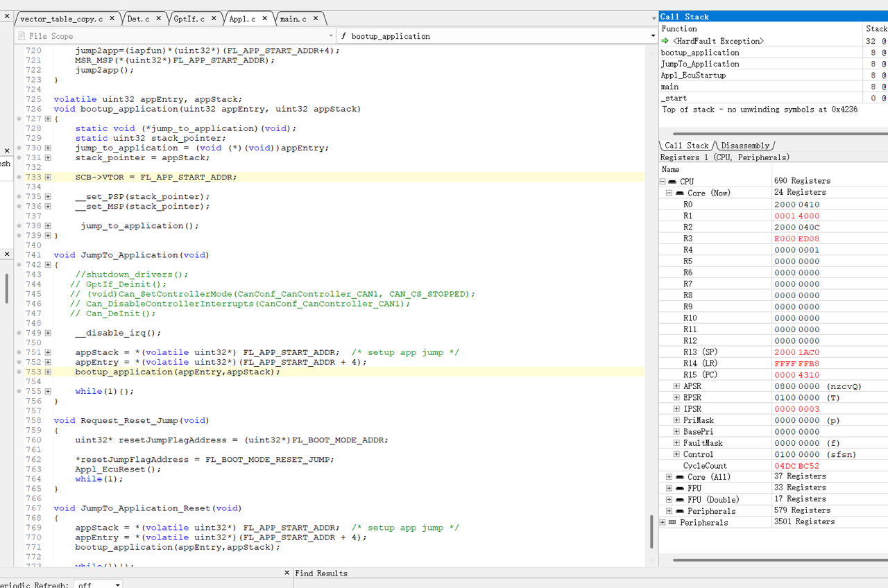
Task: Expand the APSR register
Action: coord(676,386)
